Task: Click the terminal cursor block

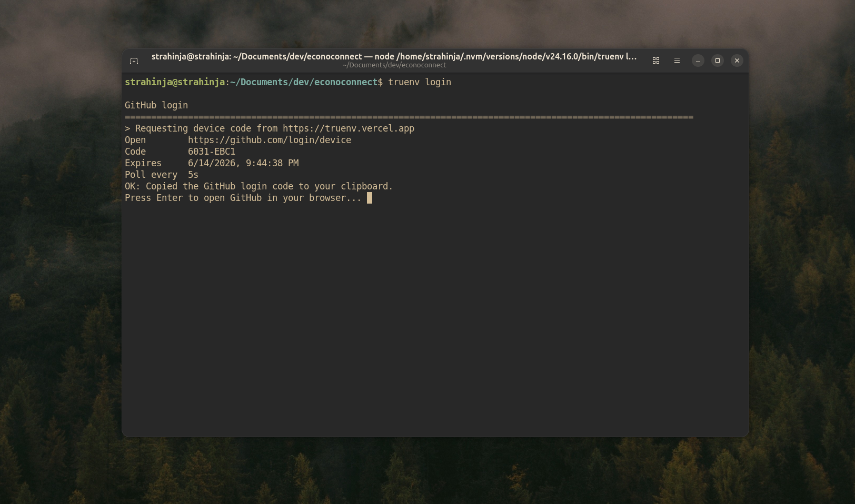Action: (x=370, y=198)
